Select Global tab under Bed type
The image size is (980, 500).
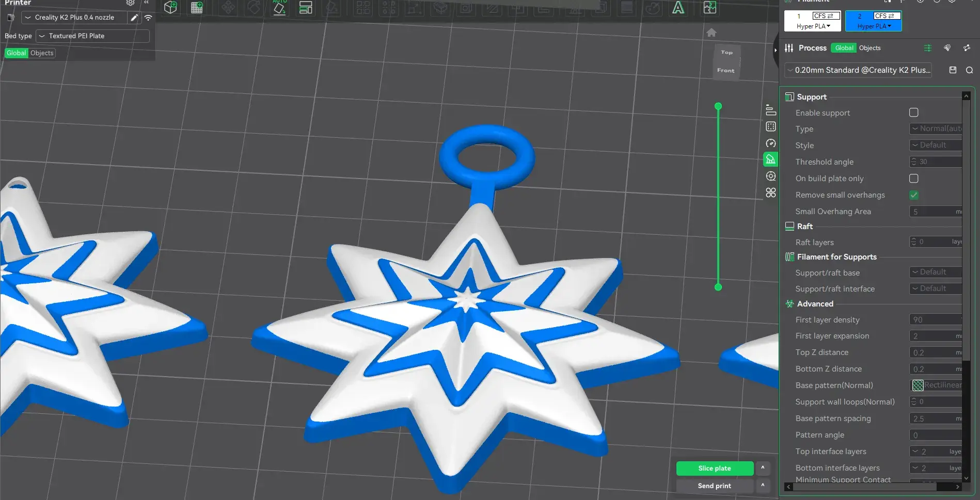(x=16, y=53)
